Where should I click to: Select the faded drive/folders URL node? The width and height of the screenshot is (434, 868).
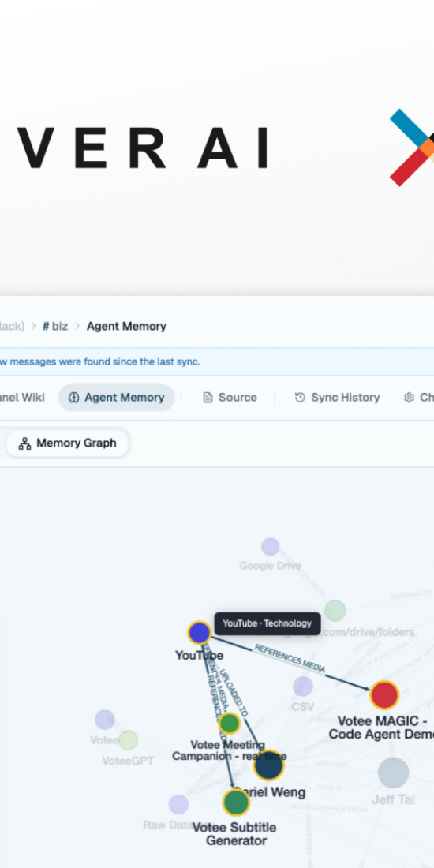tap(335, 611)
